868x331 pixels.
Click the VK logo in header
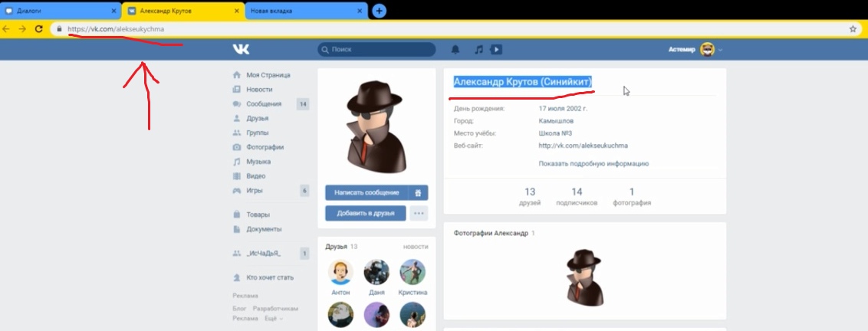coord(242,50)
